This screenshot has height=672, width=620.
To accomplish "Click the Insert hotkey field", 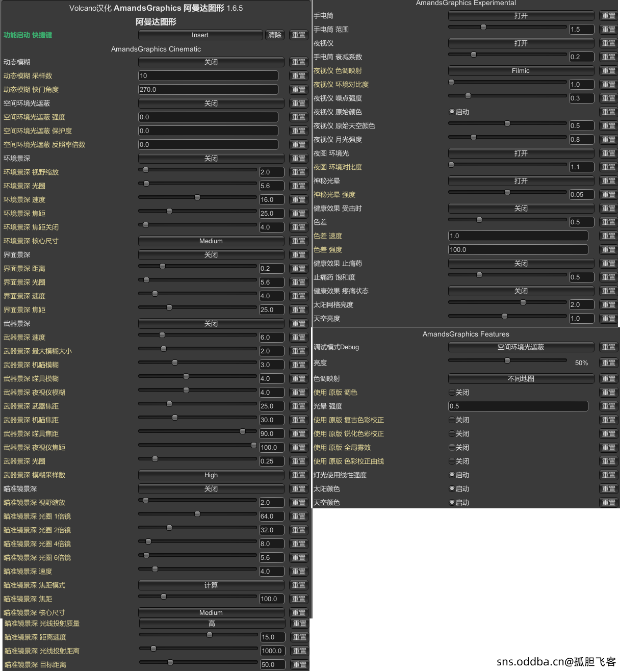I will point(200,35).
